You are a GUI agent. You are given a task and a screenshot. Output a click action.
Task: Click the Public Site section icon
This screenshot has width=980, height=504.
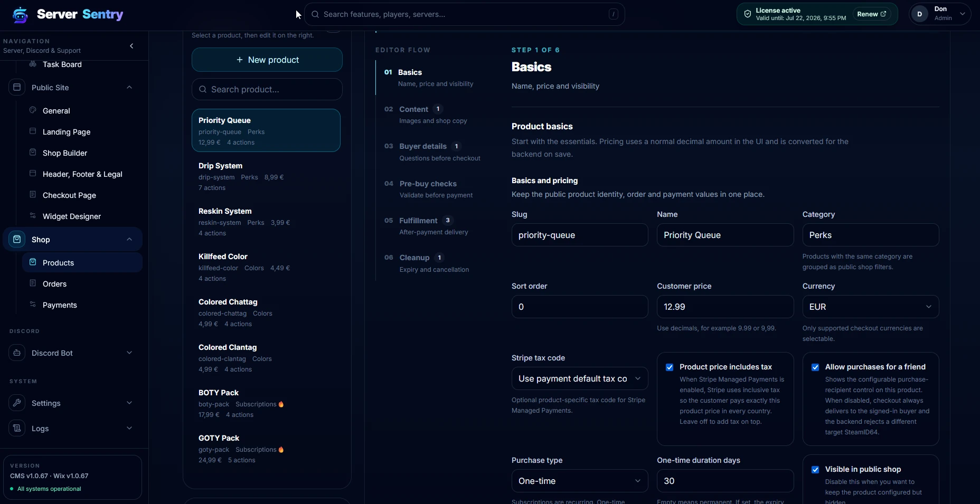tap(17, 87)
